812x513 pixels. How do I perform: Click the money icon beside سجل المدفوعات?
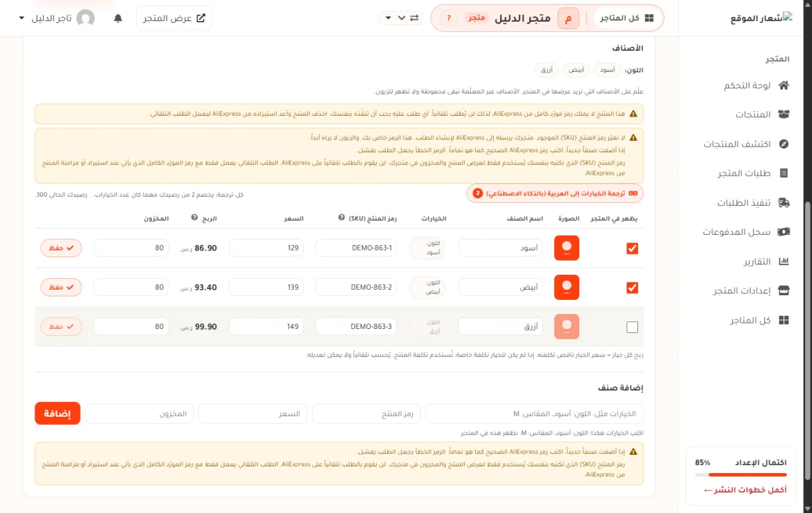coord(784,231)
